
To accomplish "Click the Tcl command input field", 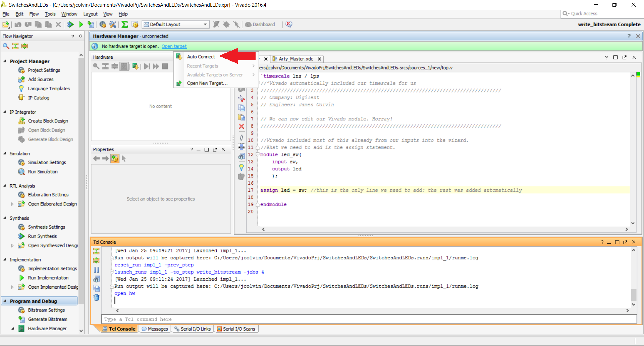I will pos(369,319).
